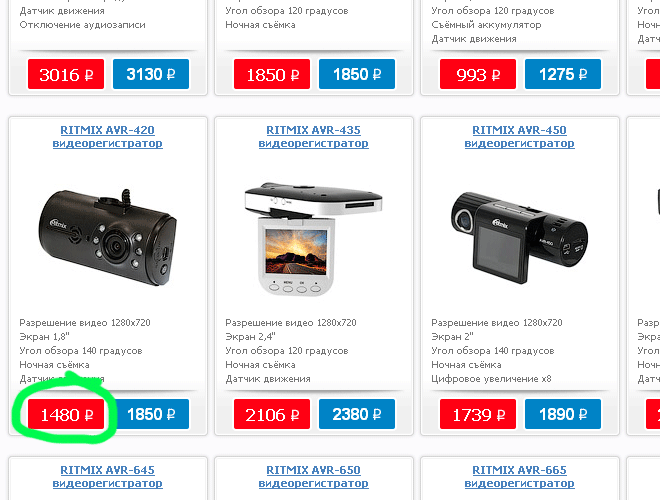
Task: Open the RITMIX AVR-645 видеорегистратор link
Action: point(107,476)
